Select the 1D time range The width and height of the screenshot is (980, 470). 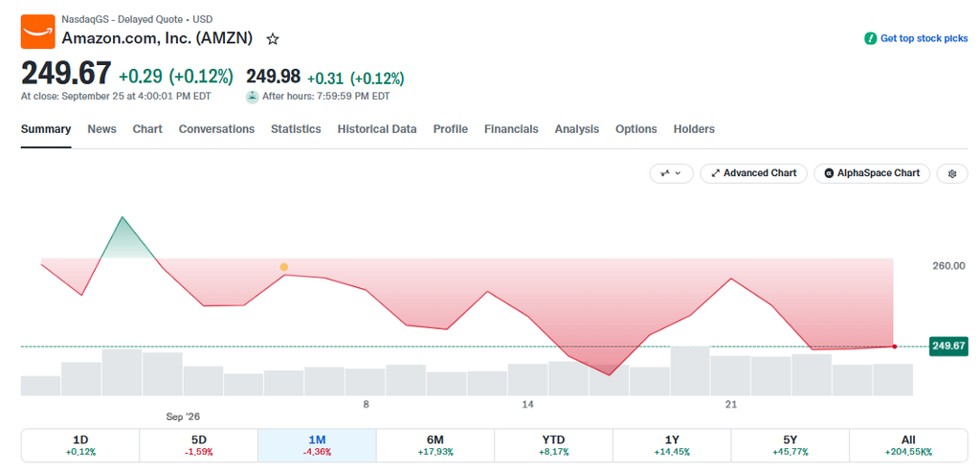coord(80,445)
